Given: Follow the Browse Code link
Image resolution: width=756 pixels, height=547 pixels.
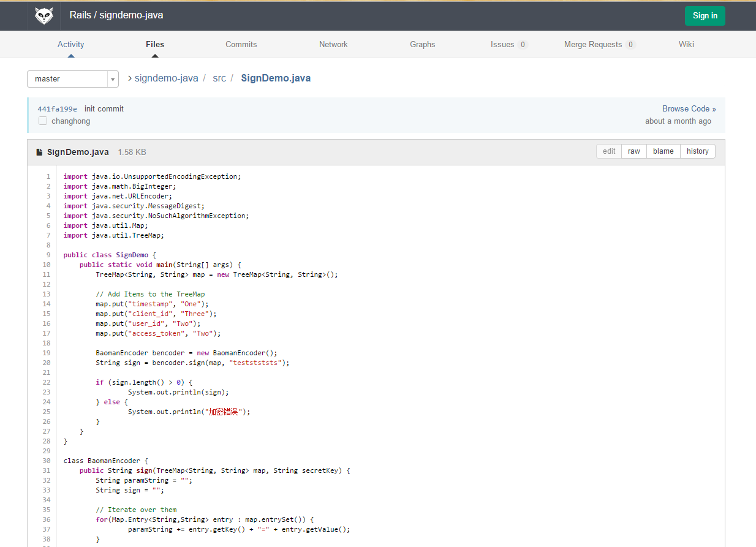Looking at the screenshot, I should click(689, 108).
